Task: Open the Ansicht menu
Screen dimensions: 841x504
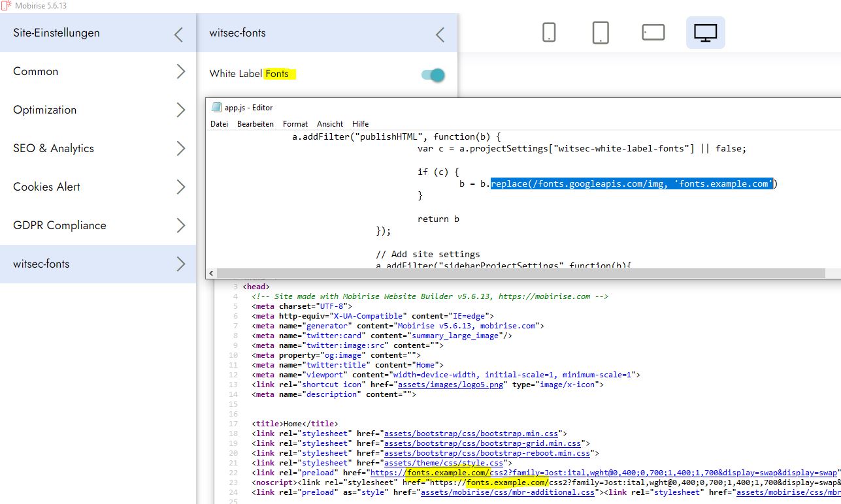Action: pyautogui.click(x=329, y=124)
